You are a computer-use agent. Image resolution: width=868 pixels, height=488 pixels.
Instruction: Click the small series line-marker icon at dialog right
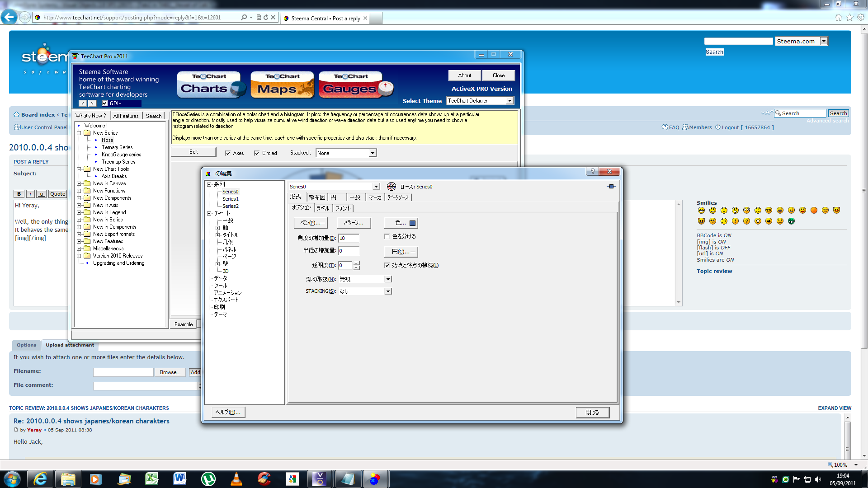tap(611, 186)
